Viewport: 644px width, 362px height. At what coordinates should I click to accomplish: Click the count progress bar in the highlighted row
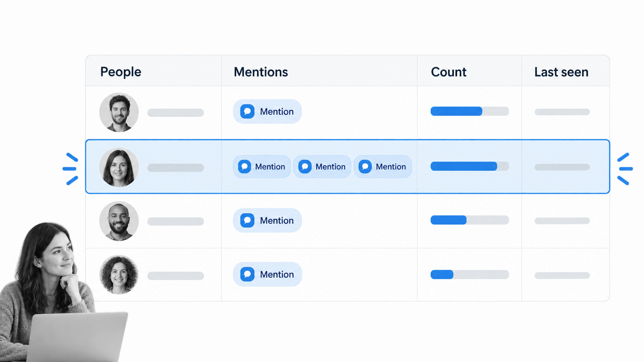click(470, 166)
